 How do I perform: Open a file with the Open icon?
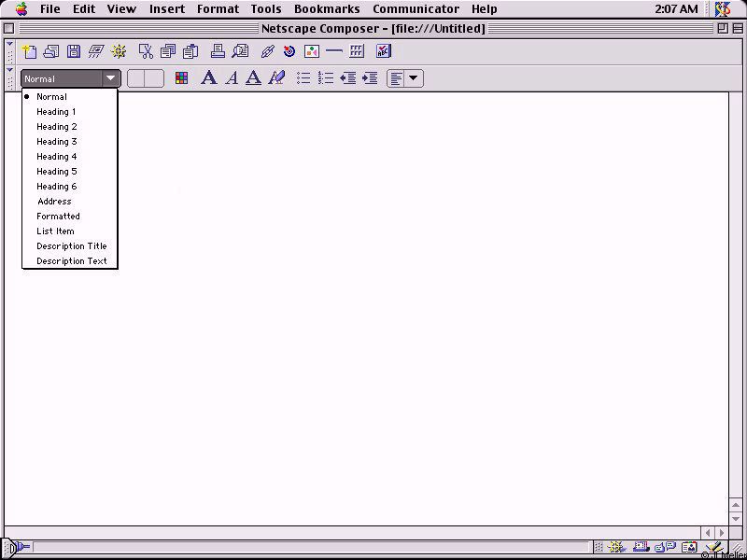tap(51, 51)
